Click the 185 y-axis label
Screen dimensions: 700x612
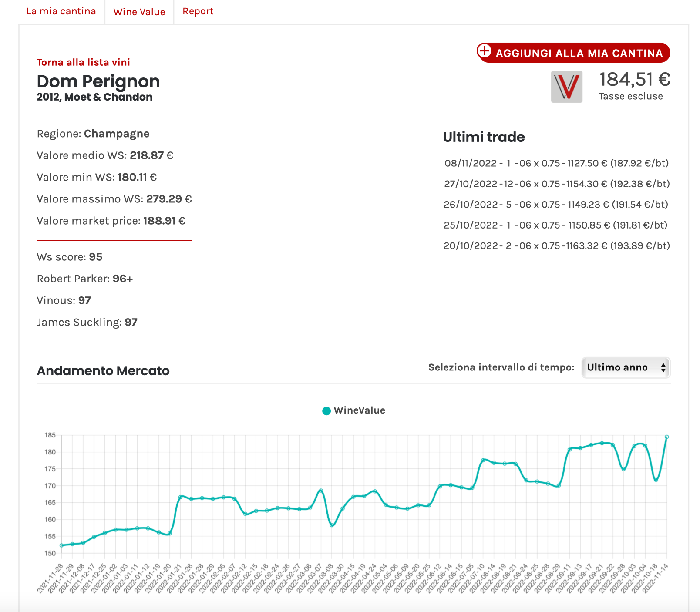(x=50, y=435)
